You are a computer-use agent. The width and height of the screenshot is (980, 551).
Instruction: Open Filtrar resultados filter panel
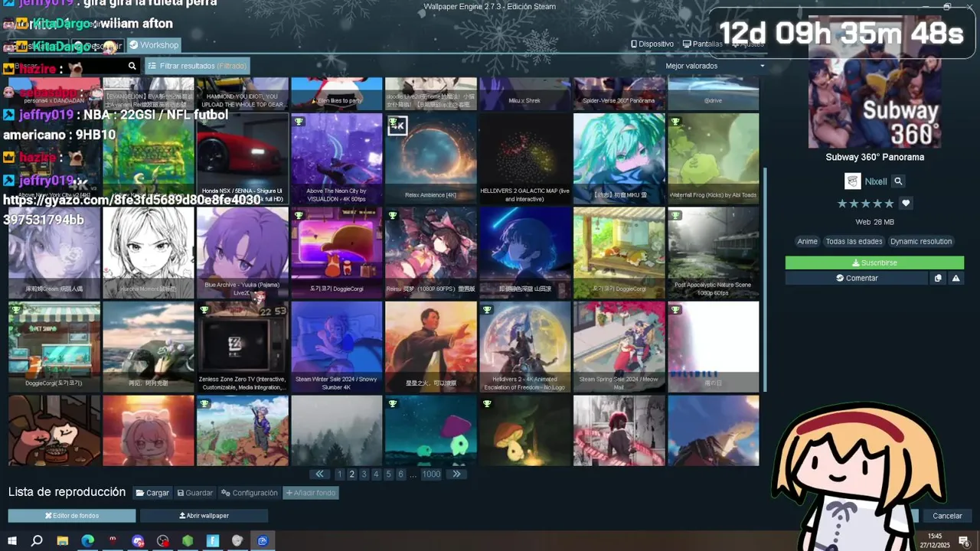click(x=198, y=67)
